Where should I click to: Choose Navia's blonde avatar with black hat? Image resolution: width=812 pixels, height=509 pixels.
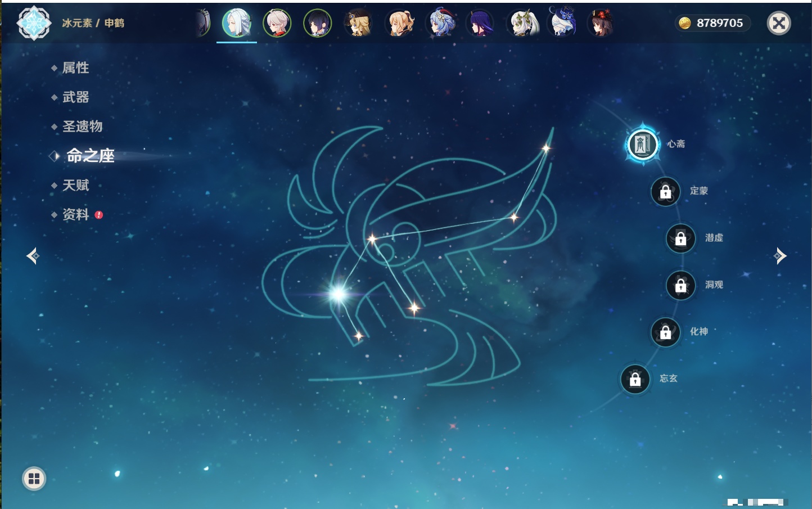pos(358,23)
